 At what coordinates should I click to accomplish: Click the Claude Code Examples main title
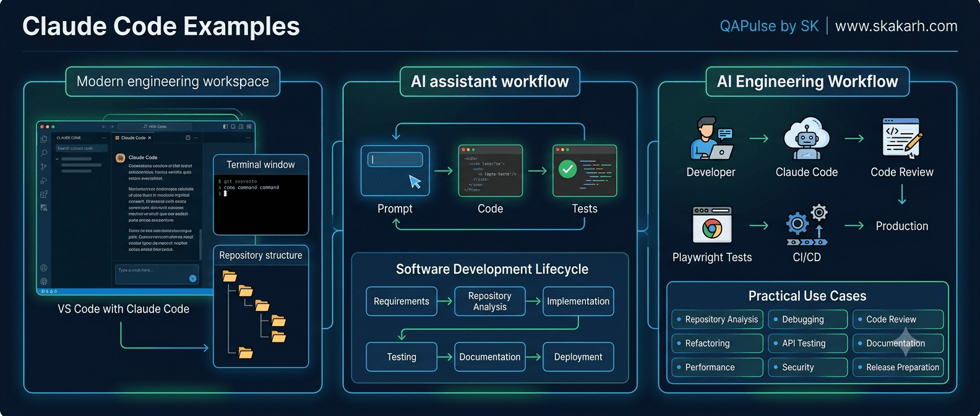coord(161,27)
